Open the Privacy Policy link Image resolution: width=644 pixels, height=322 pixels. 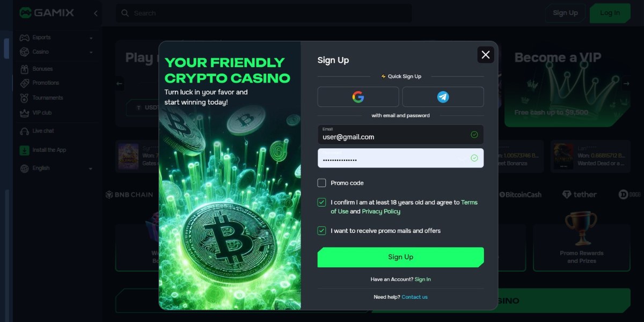[381, 211]
